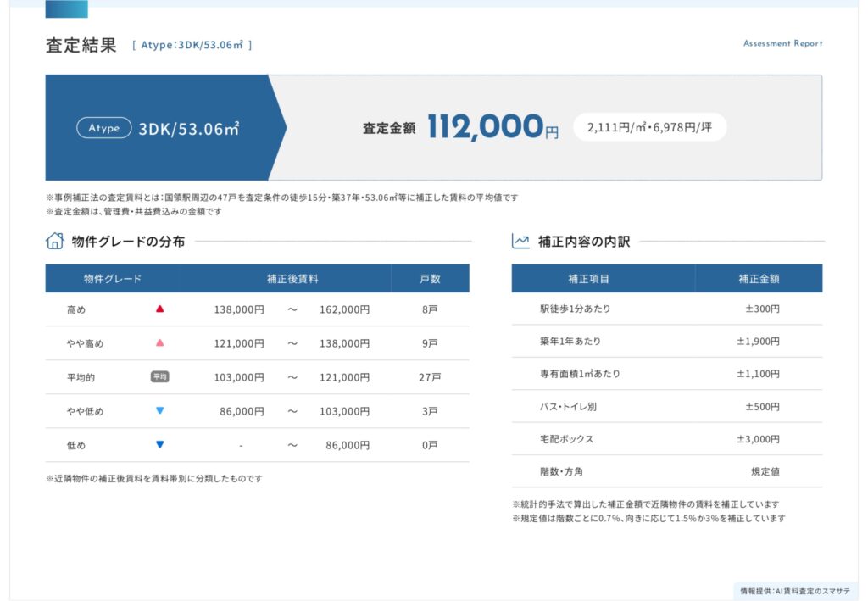Screen dimensions: 868x601
Task: Click the house icon beside 物件グレードの分布
Action: click(55, 241)
